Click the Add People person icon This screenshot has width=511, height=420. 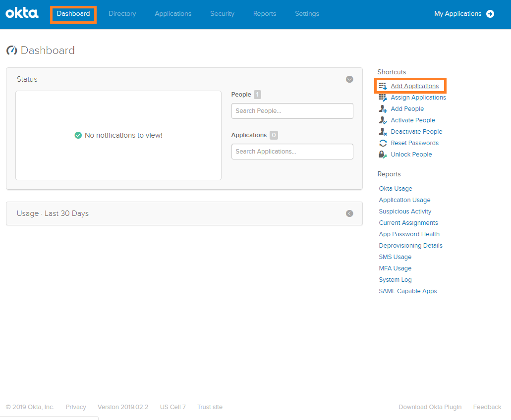(383, 109)
